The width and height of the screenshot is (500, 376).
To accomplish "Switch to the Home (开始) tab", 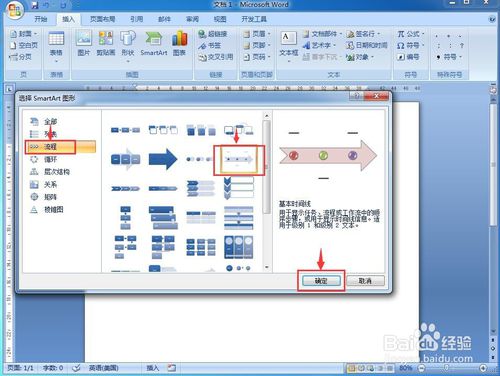I will [x=41, y=19].
